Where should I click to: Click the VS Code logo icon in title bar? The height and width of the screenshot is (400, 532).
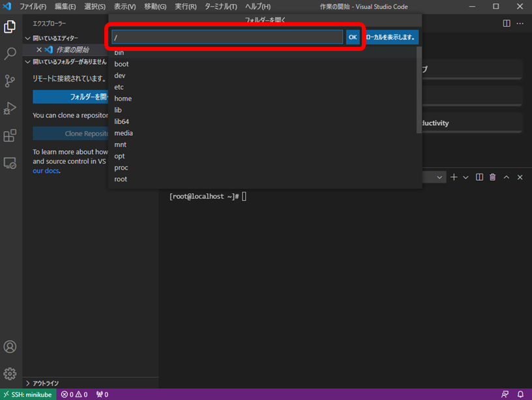[7, 6]
